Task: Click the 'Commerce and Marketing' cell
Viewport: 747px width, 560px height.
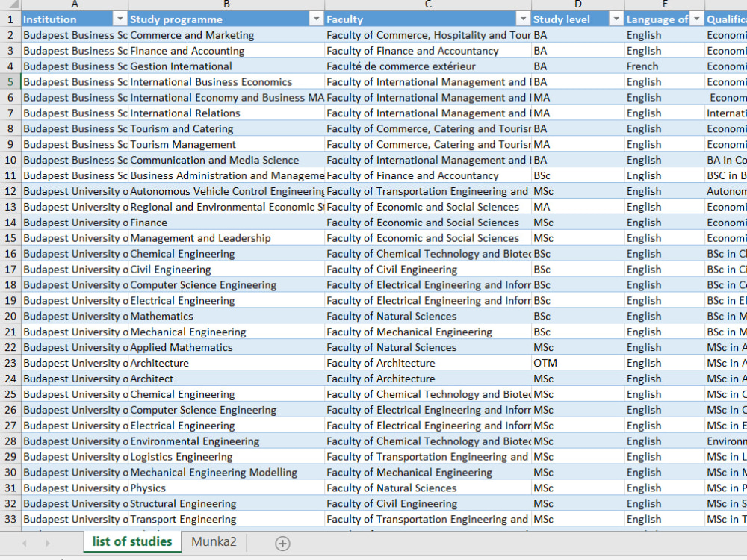Action: tap(226, 35)
